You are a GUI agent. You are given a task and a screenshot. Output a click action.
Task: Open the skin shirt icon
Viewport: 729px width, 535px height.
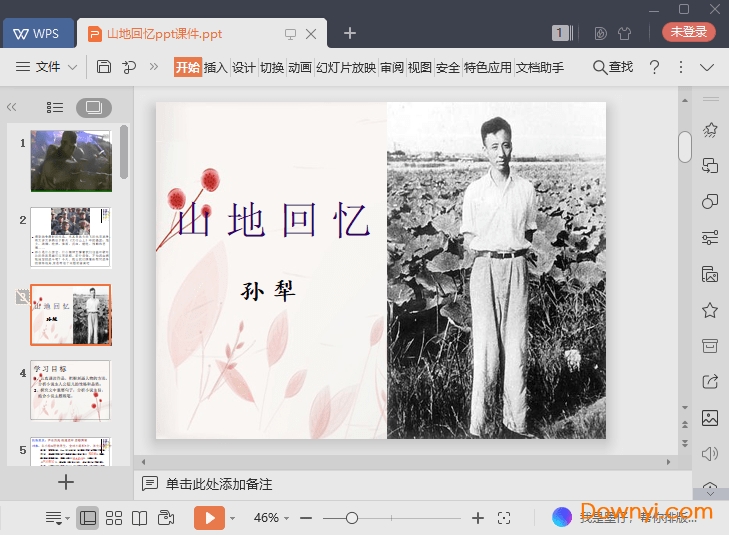click(x=624, y=33)
